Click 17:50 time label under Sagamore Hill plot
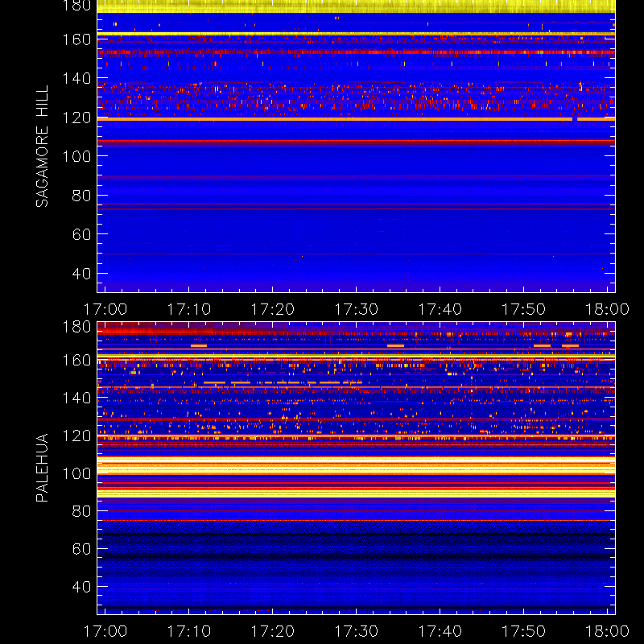Viewport: 644px width, 644px height. [524, 309]
